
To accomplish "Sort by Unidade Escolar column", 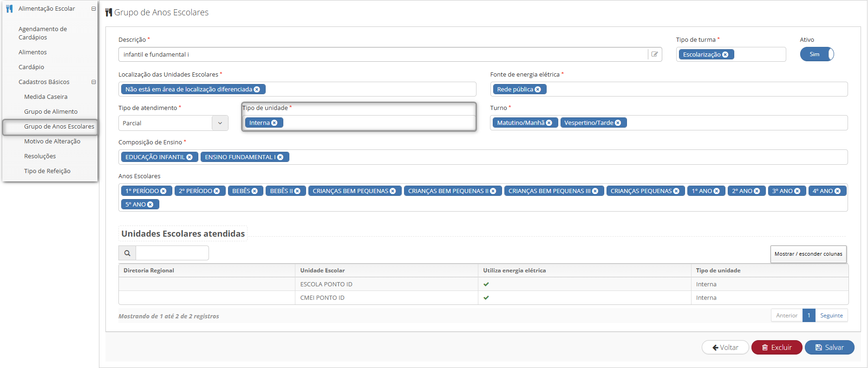I will tap(386, 271).
